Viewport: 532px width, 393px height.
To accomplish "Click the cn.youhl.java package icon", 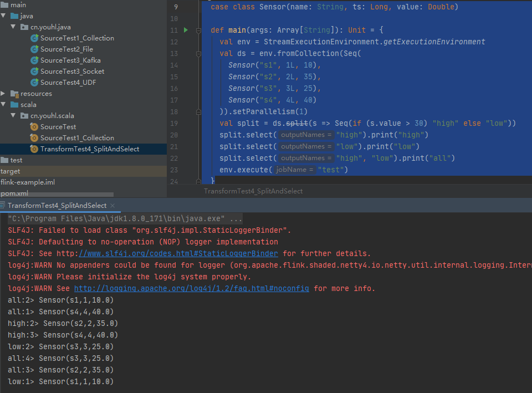I will click(24, 27).
